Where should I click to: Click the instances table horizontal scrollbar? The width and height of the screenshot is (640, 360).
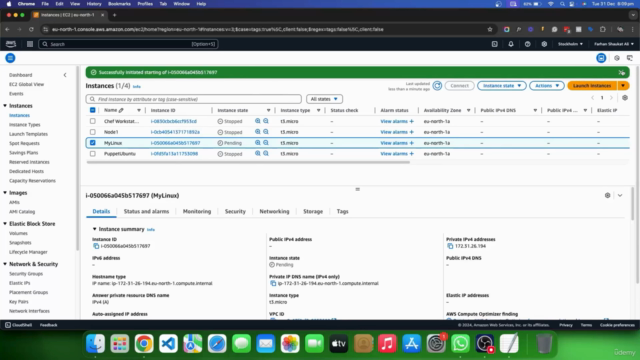tap(248, 162)
